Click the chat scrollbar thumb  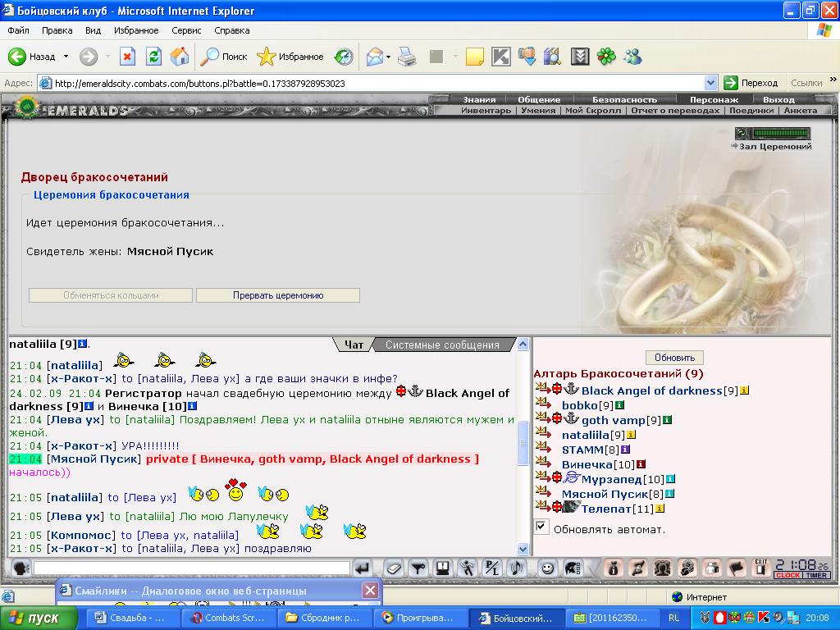click(523, 443)
